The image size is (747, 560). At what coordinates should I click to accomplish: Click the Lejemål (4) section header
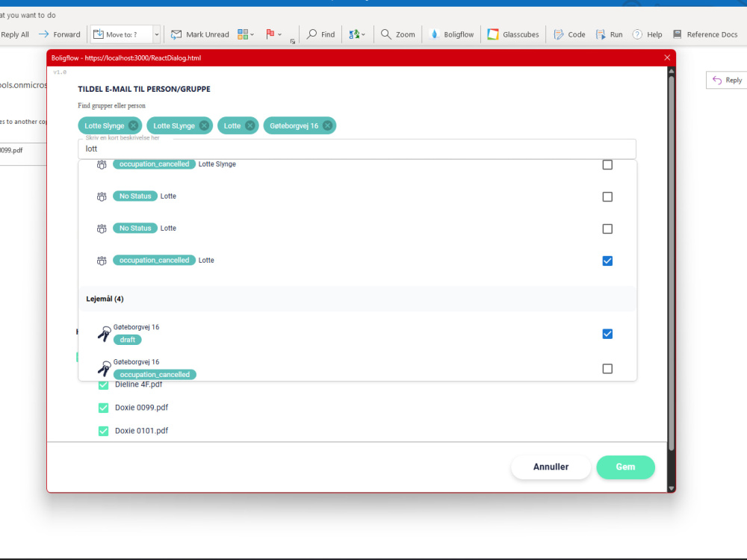click(357, 299)
